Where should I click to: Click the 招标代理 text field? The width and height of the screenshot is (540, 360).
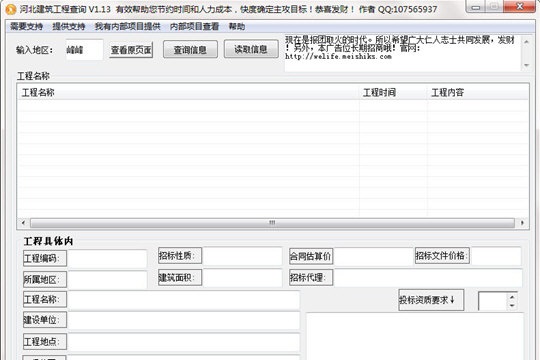click(428, 278)
